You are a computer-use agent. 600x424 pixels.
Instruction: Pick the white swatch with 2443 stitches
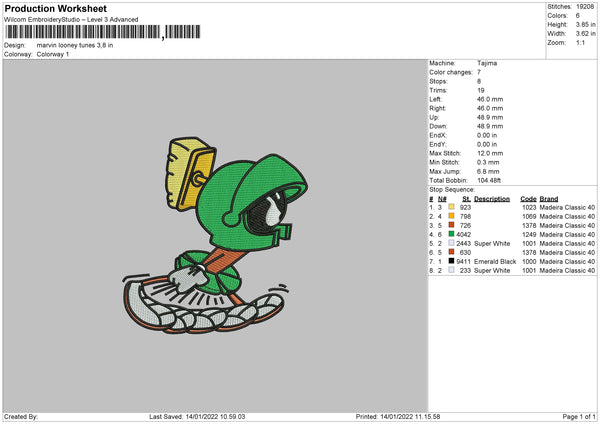pyautogui.click(x=451, y=243)
